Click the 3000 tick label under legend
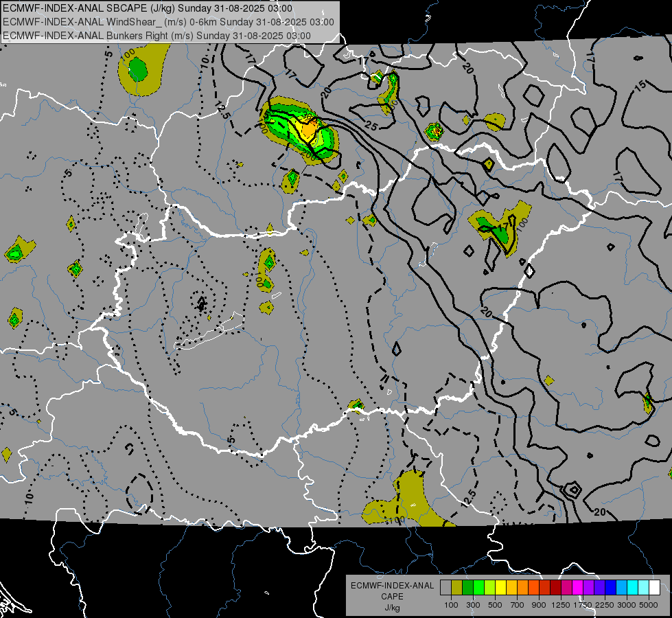 (627, 605)
